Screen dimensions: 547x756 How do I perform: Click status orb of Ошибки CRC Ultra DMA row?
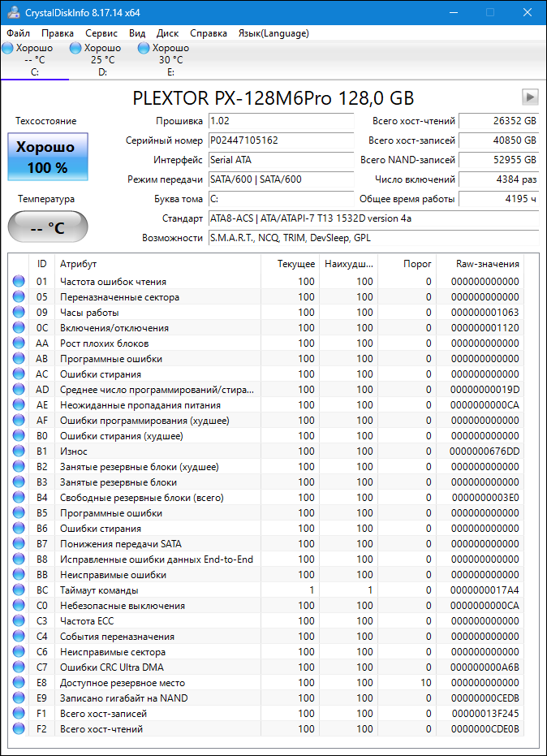[19, 667]
